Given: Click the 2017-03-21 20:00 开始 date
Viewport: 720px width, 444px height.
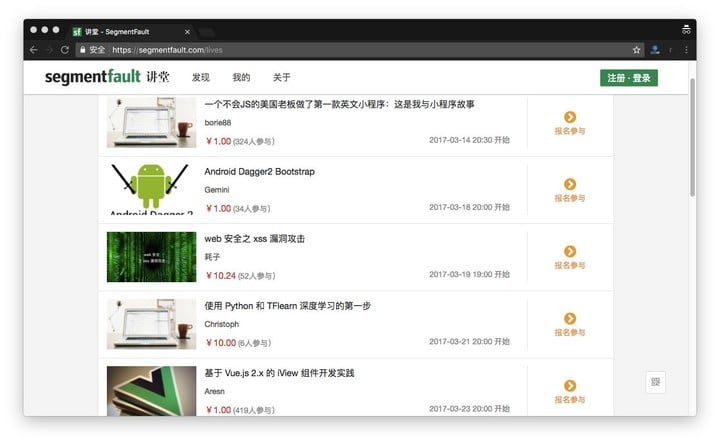Looking at the screenshot, I should click(469, 341).
